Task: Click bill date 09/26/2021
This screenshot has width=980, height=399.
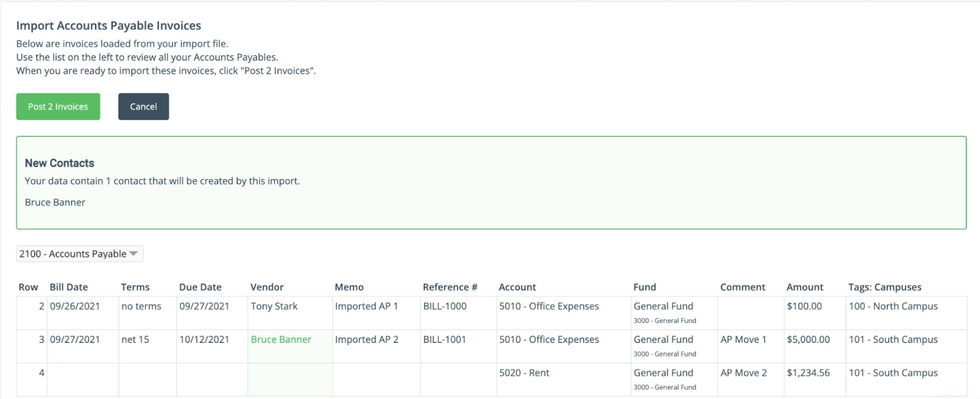Action: point(75,306)
